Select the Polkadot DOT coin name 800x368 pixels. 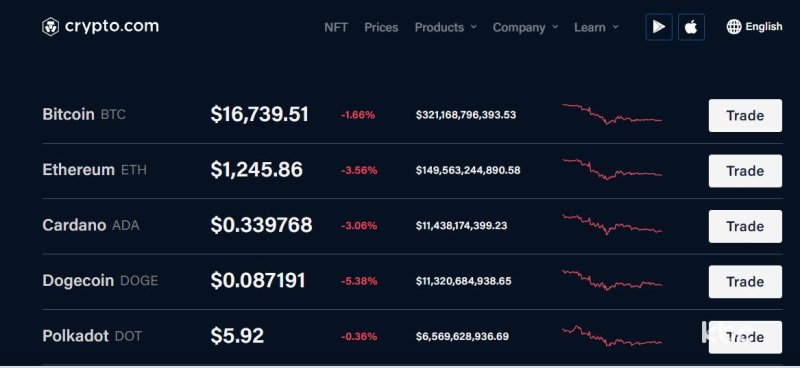pyautogui.click(x=92, y=336)
